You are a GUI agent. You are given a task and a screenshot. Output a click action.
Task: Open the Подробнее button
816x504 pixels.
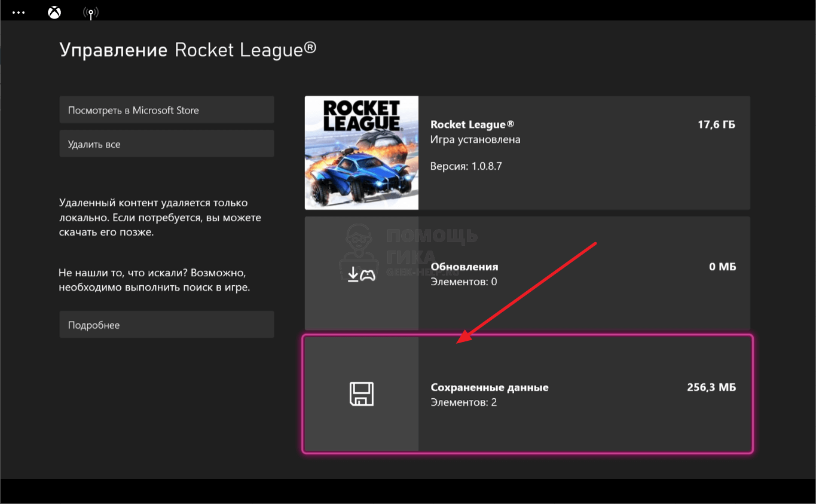pyautogui.click(x=167, y=325)
